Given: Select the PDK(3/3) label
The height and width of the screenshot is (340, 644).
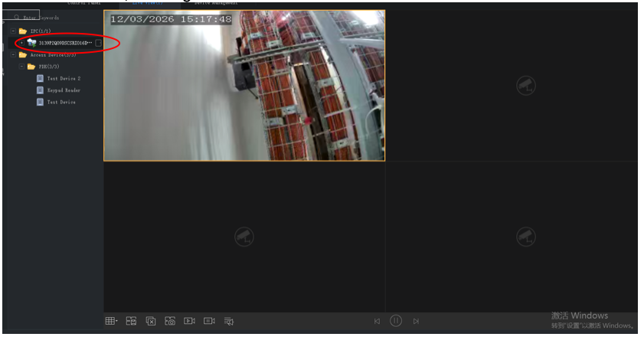Looking at the screenshot, I should click(x=49, y=67).
